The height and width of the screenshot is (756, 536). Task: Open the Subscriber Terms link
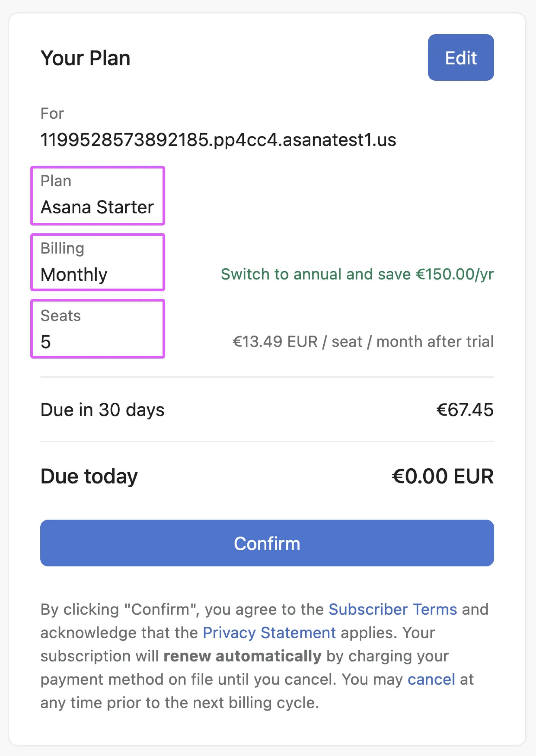pyautogui.click(x=392, y=609)
